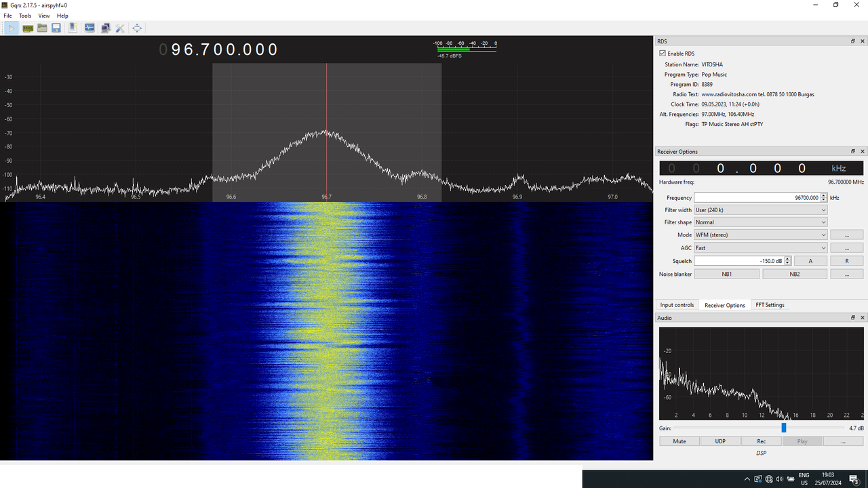Open I/O device configuration (hardware card icon)
The width and height of the screenshot is (868, 488).
pyautogui.click(x=28, y=28)
